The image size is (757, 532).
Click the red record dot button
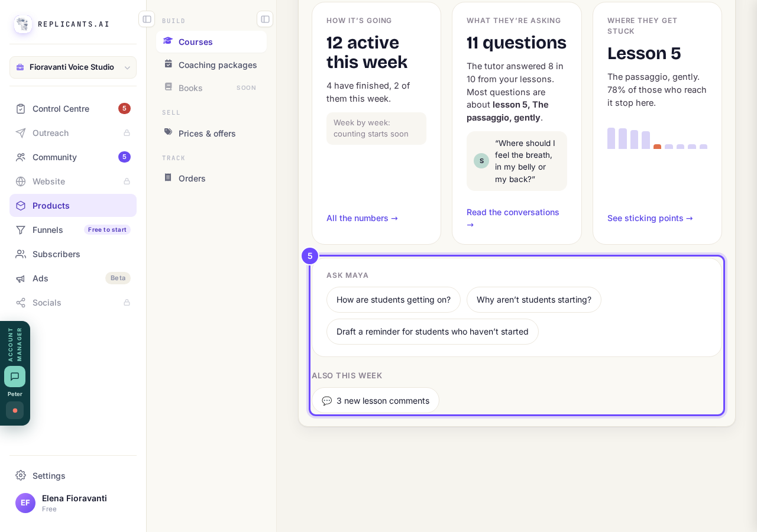coord(15,410)
